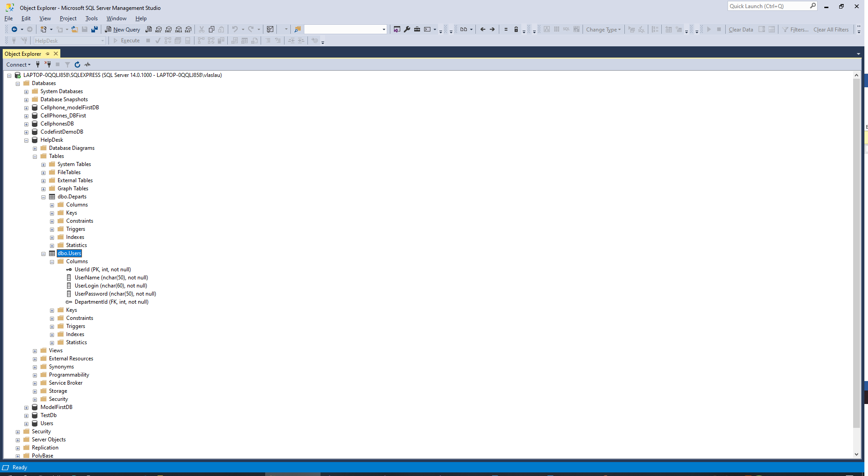
Task: Click the Open File folder icon
Action: coord(75,29)
